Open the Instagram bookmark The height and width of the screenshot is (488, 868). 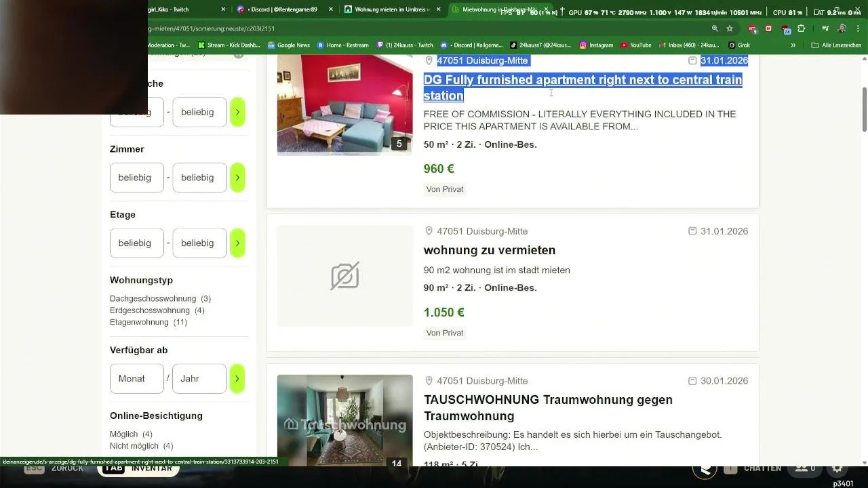tap(596, 45)
